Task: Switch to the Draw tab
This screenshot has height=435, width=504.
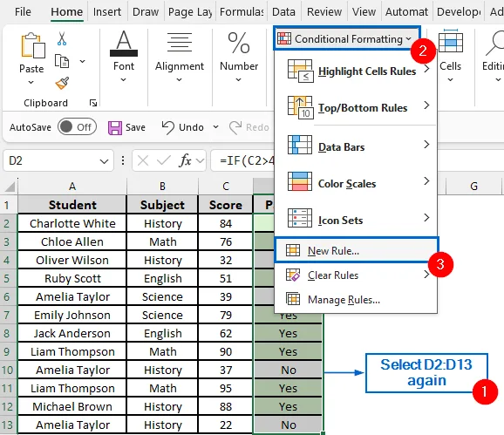Action: pyautogui.click(x=146, y=12)
